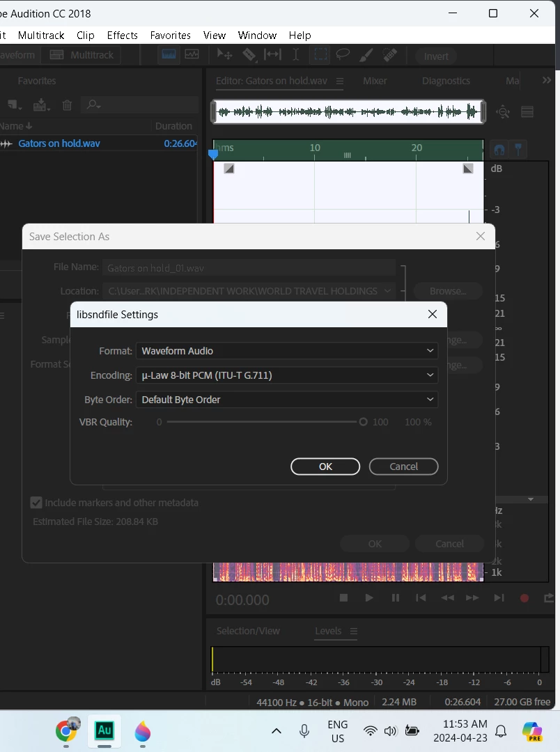
Task: Switch to the Mixer tab
Action: [x=375, y=81]
